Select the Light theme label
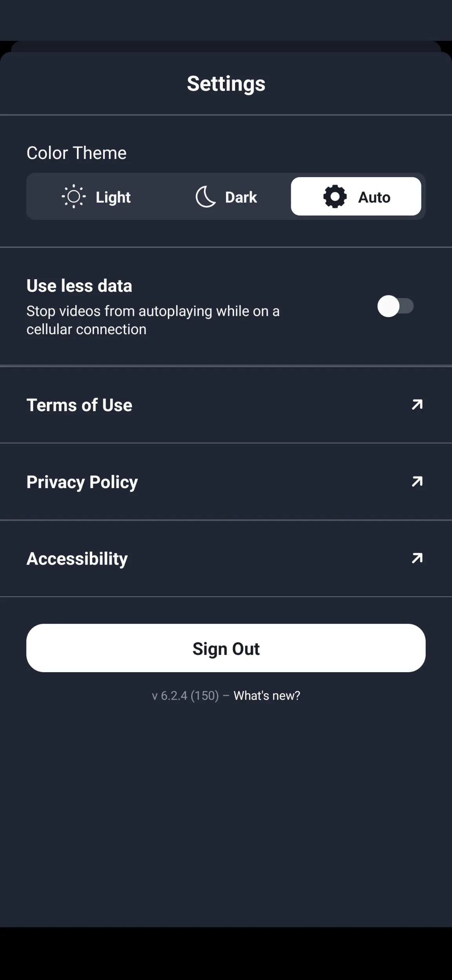The height and width of the screenshot is (980, 452). [x=113, y=197]
